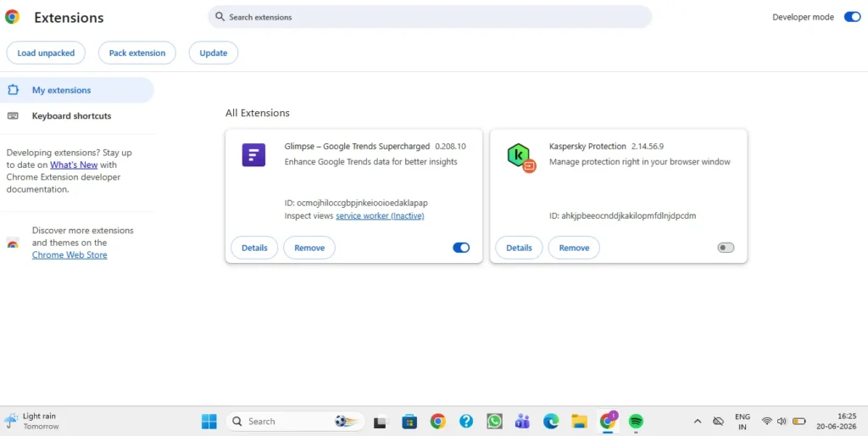Click the ENG IN language indicator
868x436 pixels.
pyautogui.click(x=743, y=422)
